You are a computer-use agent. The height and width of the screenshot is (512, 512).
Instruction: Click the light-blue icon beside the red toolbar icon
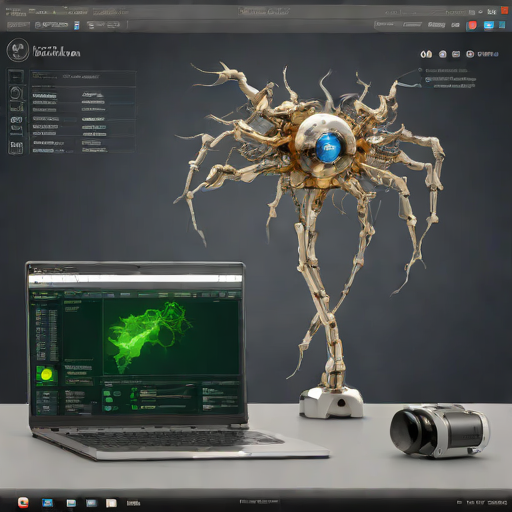click(x=488, y=25)
